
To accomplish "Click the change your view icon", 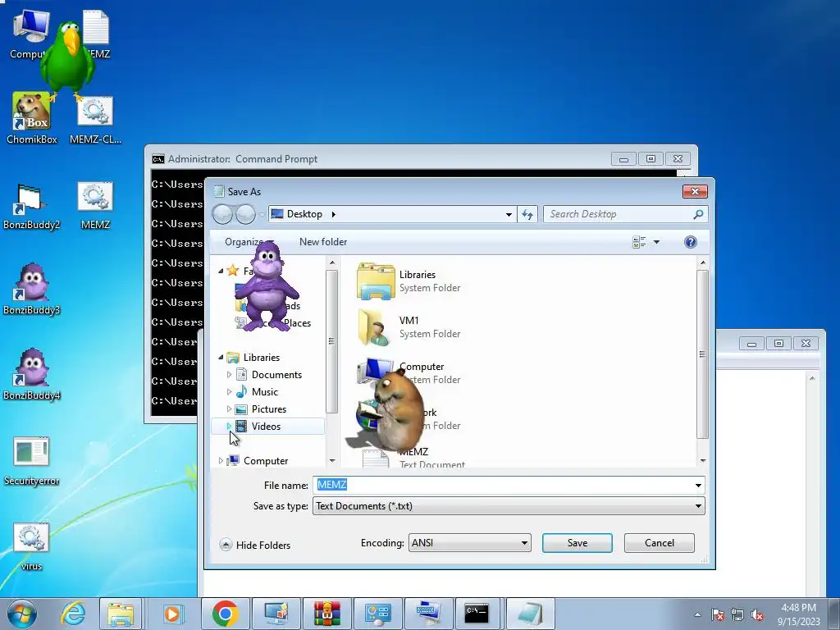I will [x=639, y=242].
